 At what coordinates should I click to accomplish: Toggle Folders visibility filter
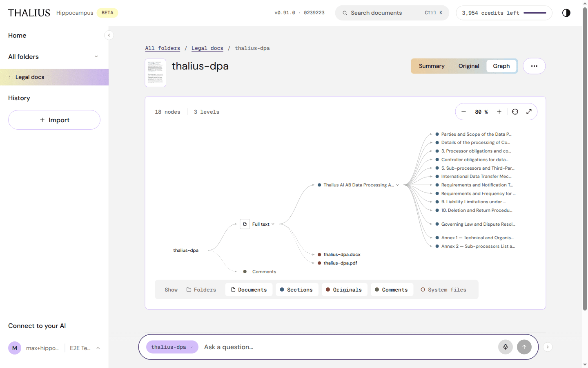[x=201, y=289]
